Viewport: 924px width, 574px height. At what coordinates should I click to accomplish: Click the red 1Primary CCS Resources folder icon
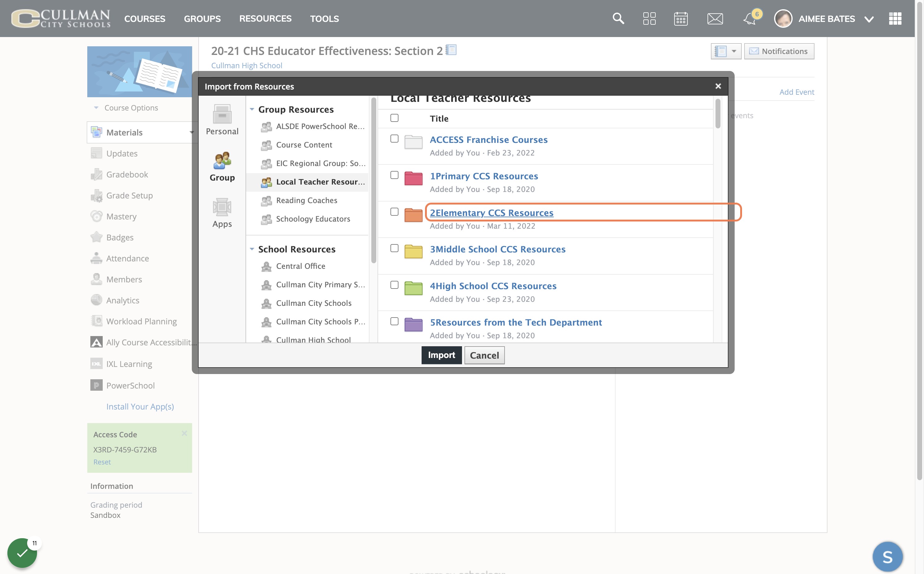click(x=414, y=178)
